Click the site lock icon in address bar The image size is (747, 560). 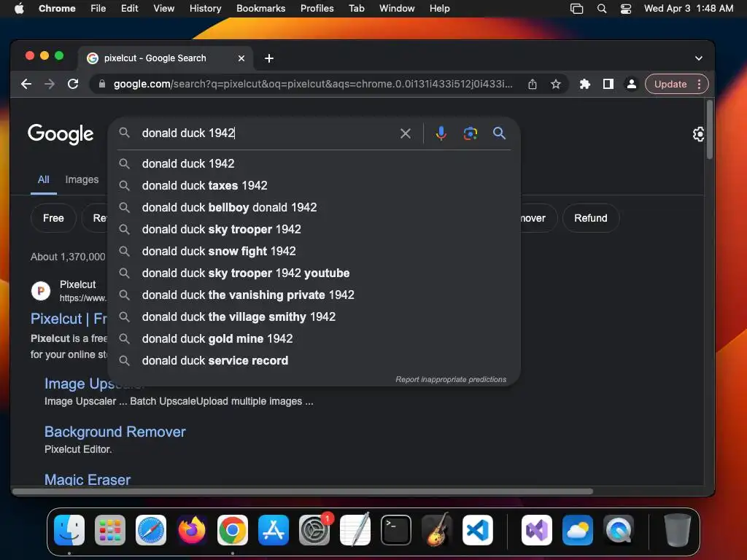101,85
